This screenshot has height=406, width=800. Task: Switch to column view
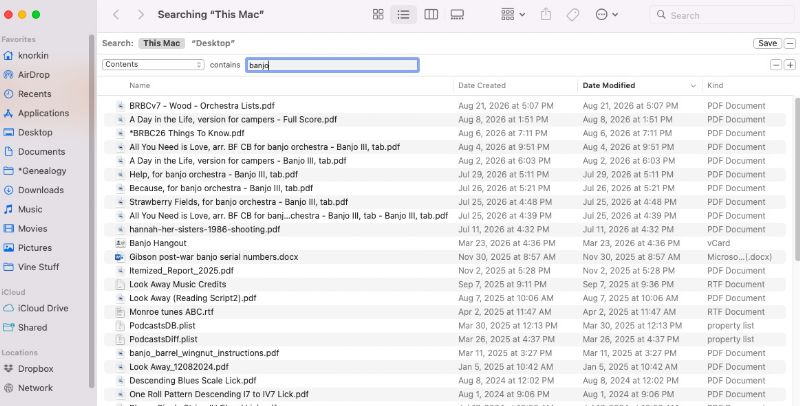[431, 15]
